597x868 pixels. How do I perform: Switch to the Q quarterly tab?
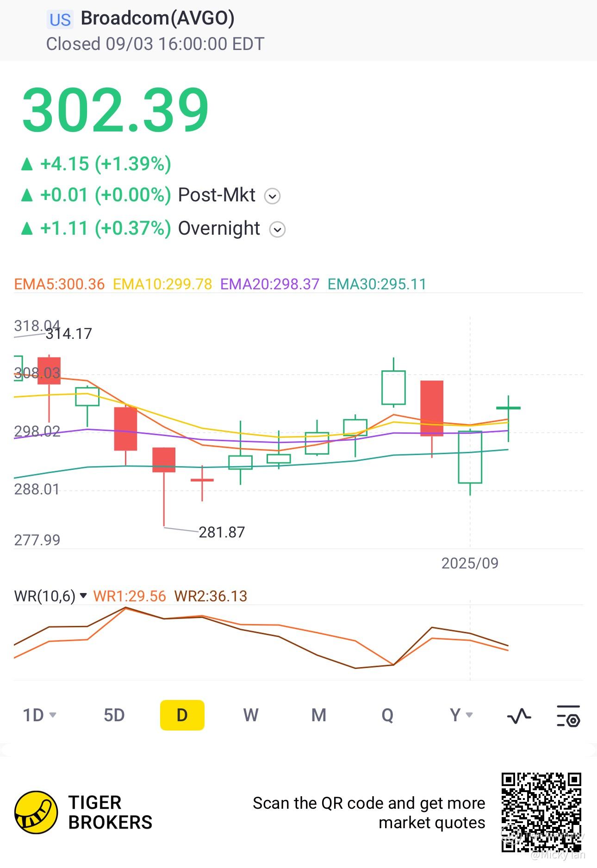(387, 715)
